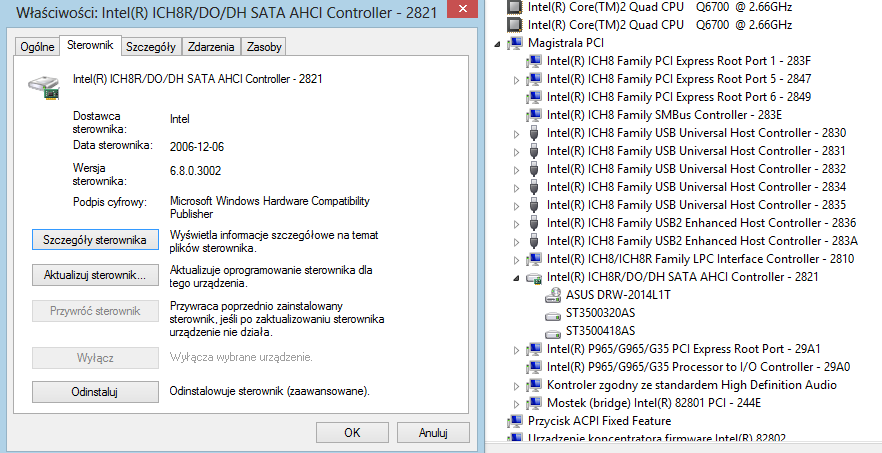Expand the High Definition Audio controller node
882x453 pixels.
click(516, 386)
